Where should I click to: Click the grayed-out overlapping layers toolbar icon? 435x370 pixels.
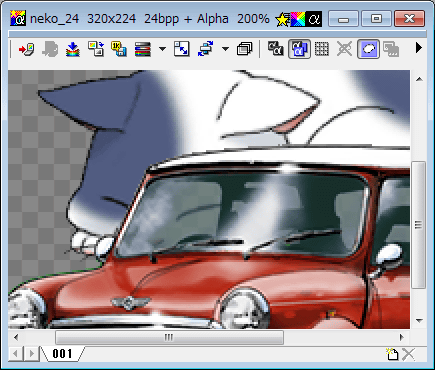click(x=391, y=49)
